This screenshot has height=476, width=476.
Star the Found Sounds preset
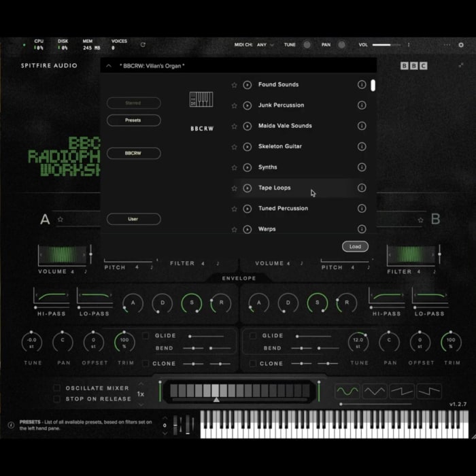click(234, 85)
